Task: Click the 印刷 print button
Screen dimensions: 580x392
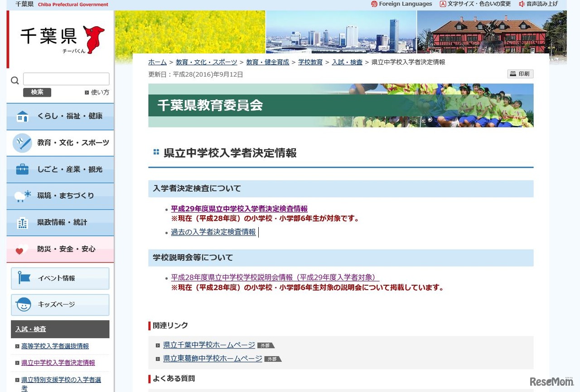Action: [x=520, y=73]
